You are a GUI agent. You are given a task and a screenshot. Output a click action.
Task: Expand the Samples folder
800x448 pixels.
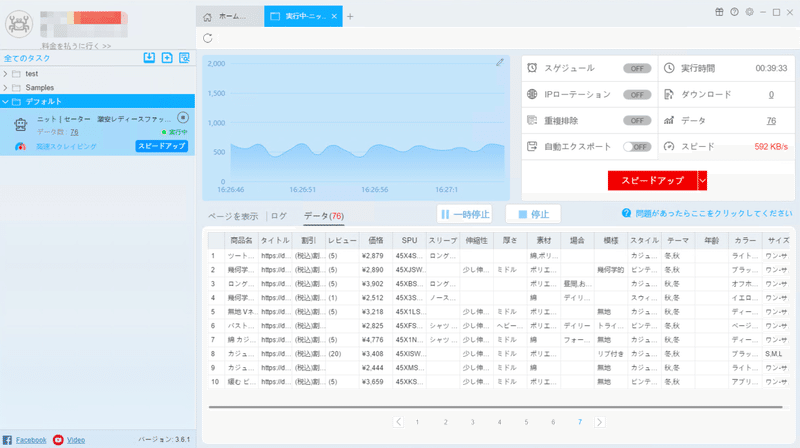[x=6, y=88]
